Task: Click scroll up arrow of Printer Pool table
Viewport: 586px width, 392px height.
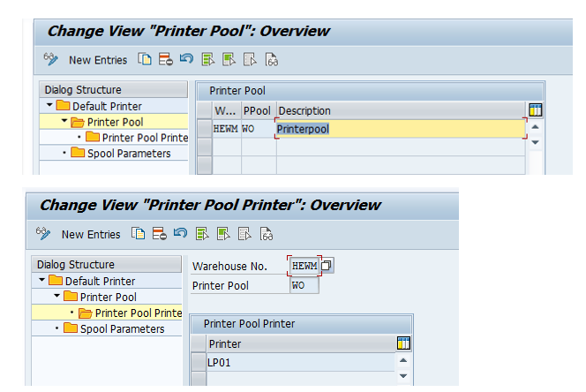Action: [x=535, y=127]
